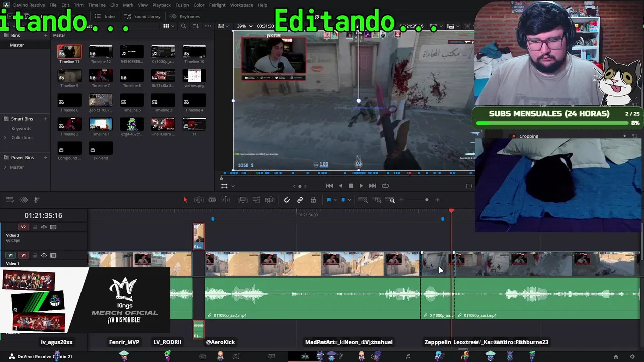The height and width of the screenshot is (362, 644).
Task: Click the Replace Clip tool
Action: coord(270,200)
